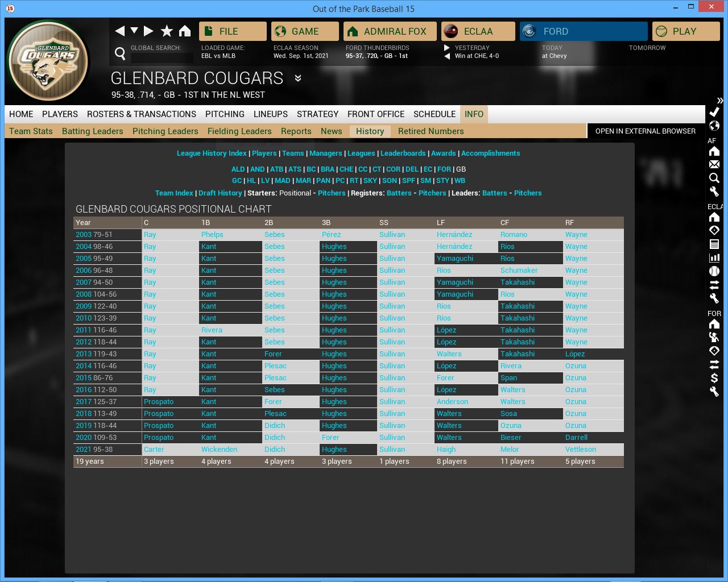Open the bar chart statistics icon in the sidebar
728x582 pixels.
[714, 257]
